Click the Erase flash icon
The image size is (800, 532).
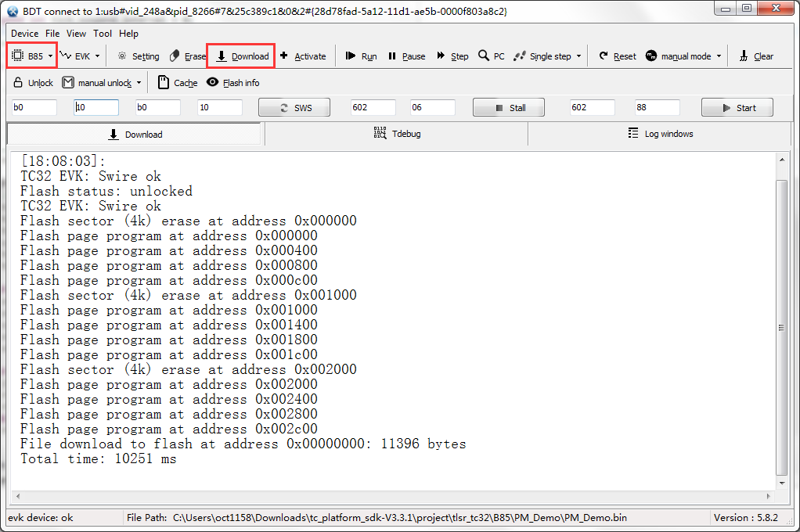(x=175, y=56)
